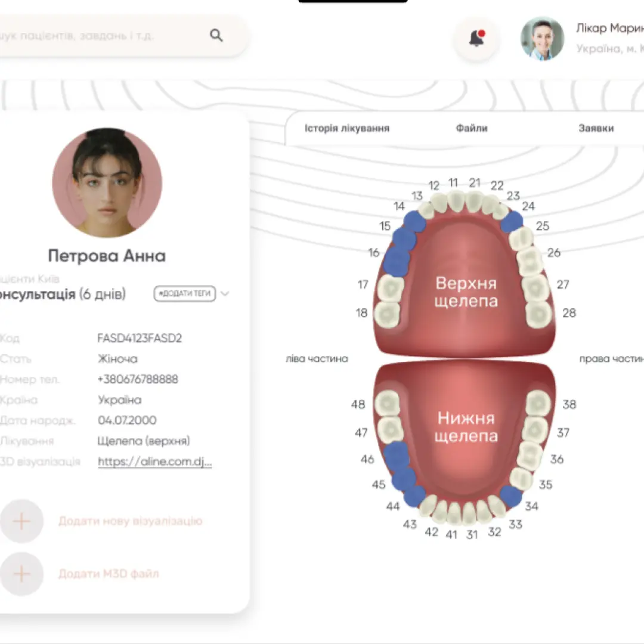Click plus icon to add M3D file

pos(22,574)
